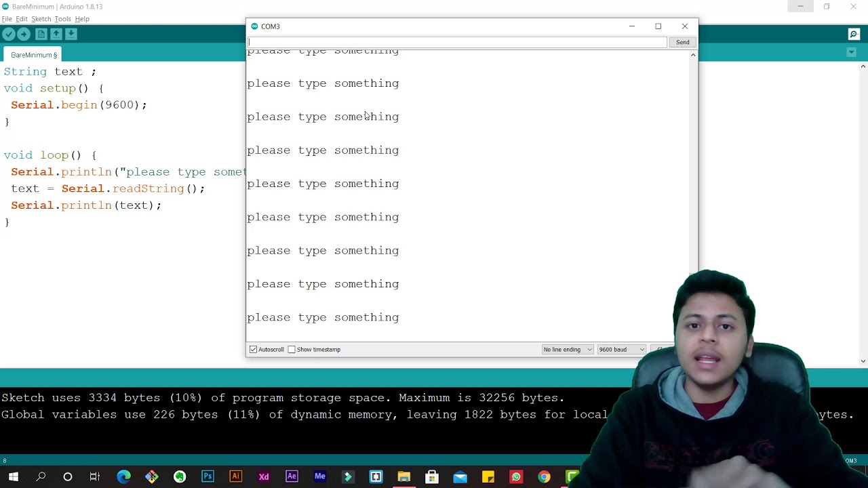
Task: Click the 'void setup() {' code line
Action: [54, 89]
